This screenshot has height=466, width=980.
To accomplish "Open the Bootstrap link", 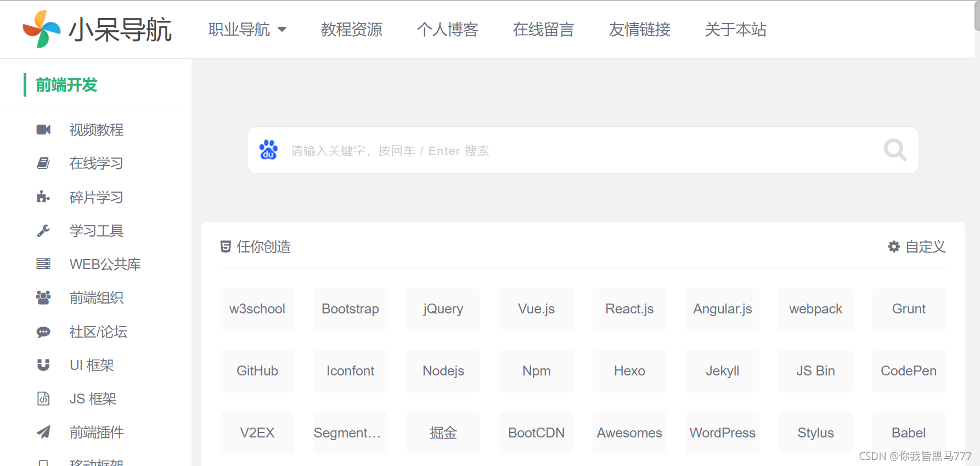I will (x=350, y=308).
